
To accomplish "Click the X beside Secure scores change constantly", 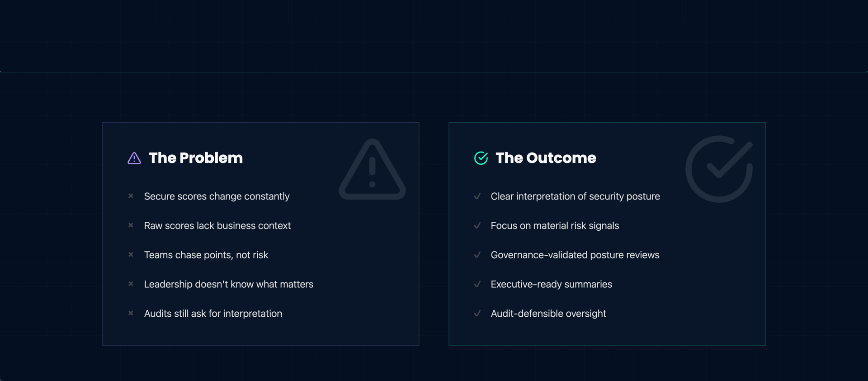I will [x=131, y=196].
